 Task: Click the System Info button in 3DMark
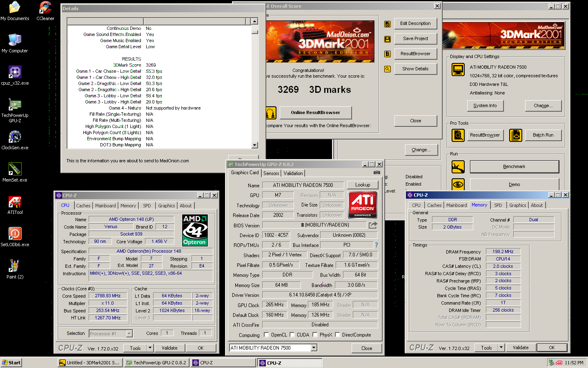click(x=485, y=105)
